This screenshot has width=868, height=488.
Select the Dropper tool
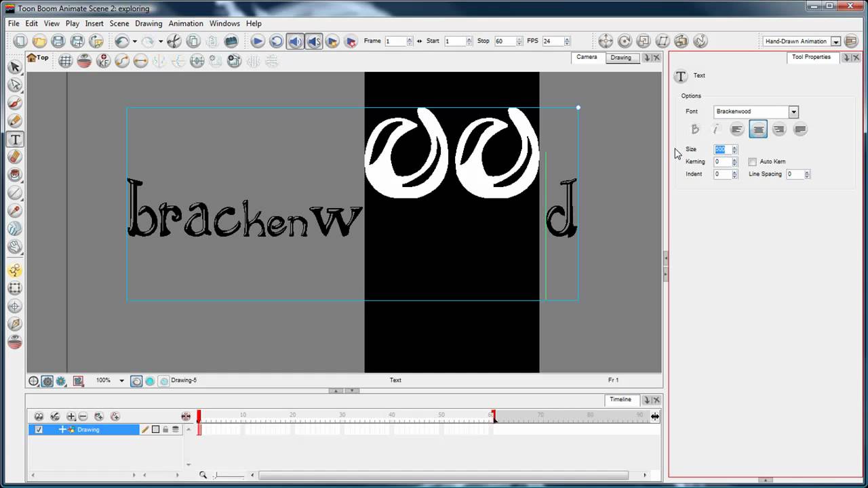tap(15, 211)
